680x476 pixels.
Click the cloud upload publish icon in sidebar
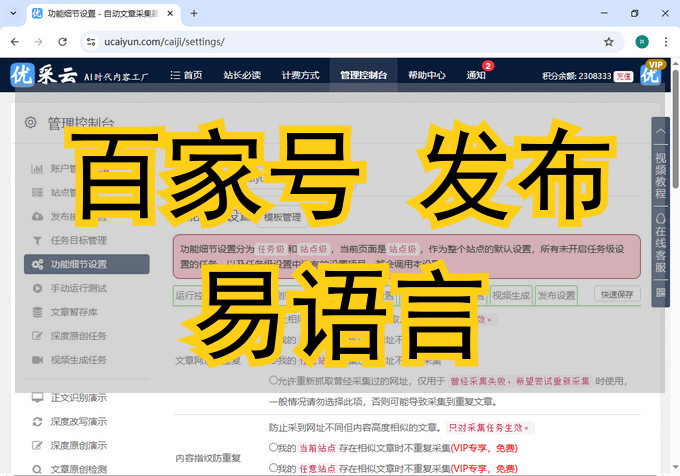tap(37, 216)
